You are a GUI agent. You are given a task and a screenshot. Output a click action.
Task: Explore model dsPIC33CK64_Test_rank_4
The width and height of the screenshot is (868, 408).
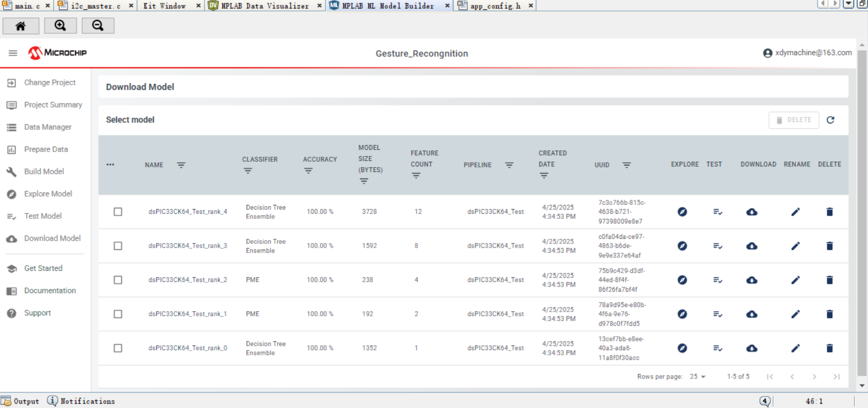[x=682, y=212]
